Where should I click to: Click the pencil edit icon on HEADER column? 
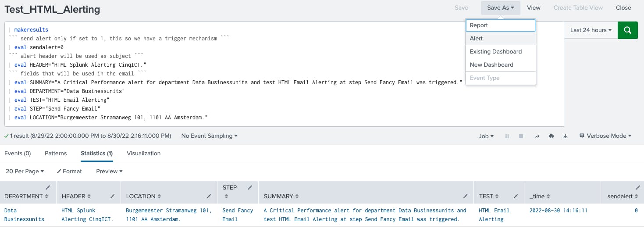[113, 196]
